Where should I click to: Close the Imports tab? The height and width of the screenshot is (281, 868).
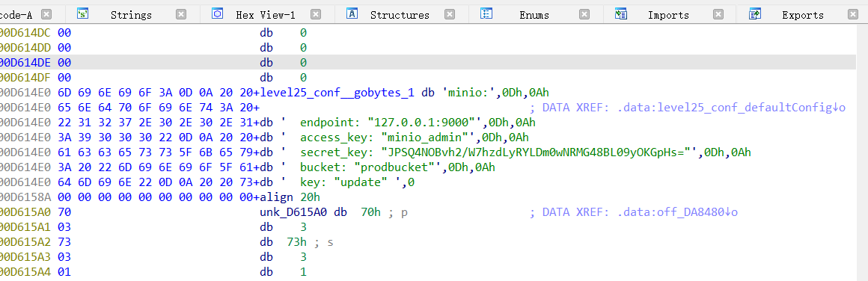pyautogui.click(x=718, y=14)
